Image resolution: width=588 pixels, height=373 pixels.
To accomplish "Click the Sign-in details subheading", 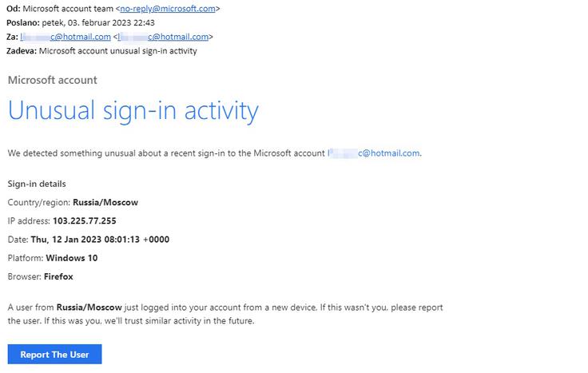I will click(37, 184).
